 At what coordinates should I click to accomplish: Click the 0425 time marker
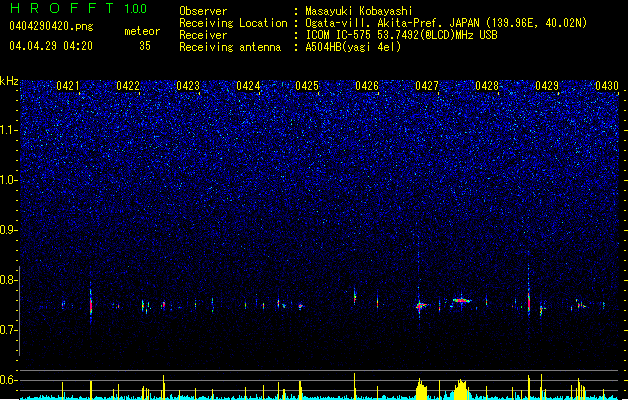[307, 86]
